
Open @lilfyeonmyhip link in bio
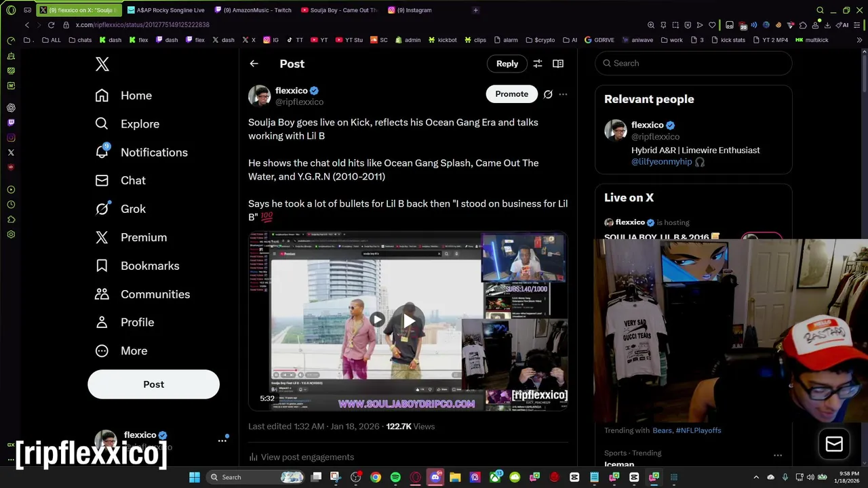click(x=661, y=162)
